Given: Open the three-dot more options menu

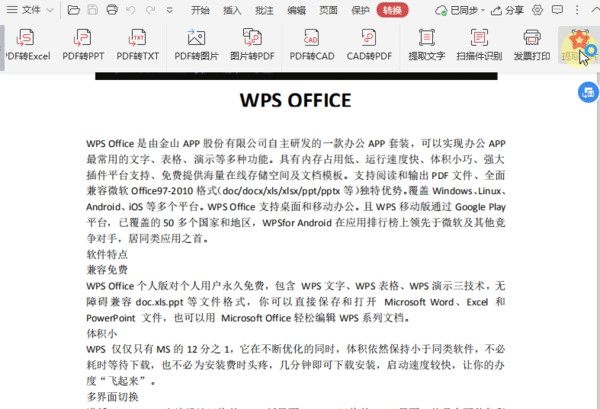Looking at the screenshot, I should (577, 10).
